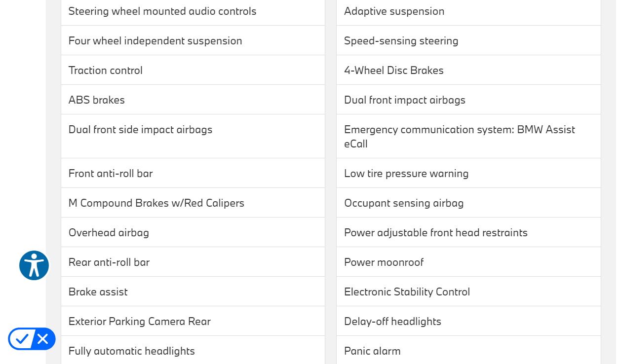Select the ABS brakes row
Screen dimensions: 619x364
(96, 100)
